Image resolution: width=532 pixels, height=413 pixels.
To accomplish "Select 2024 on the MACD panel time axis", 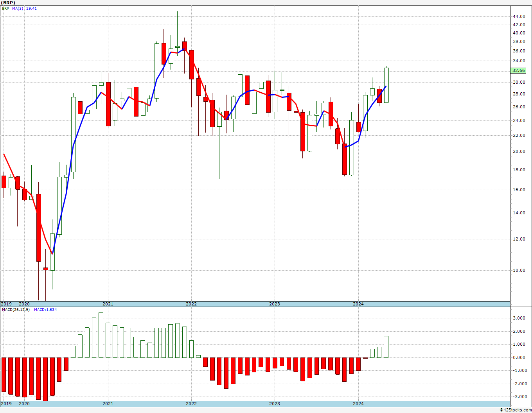I will pyautogui.click(x=358, y=404).
